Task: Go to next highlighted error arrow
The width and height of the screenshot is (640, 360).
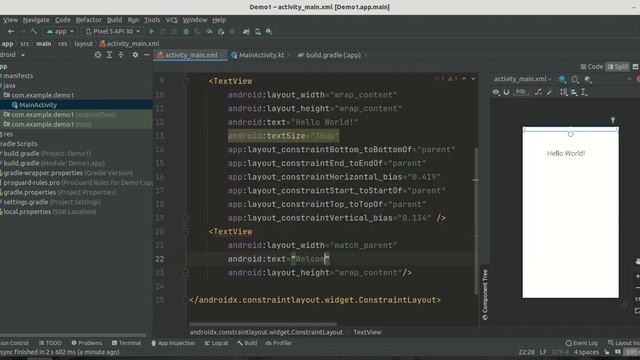Action: 473,78
